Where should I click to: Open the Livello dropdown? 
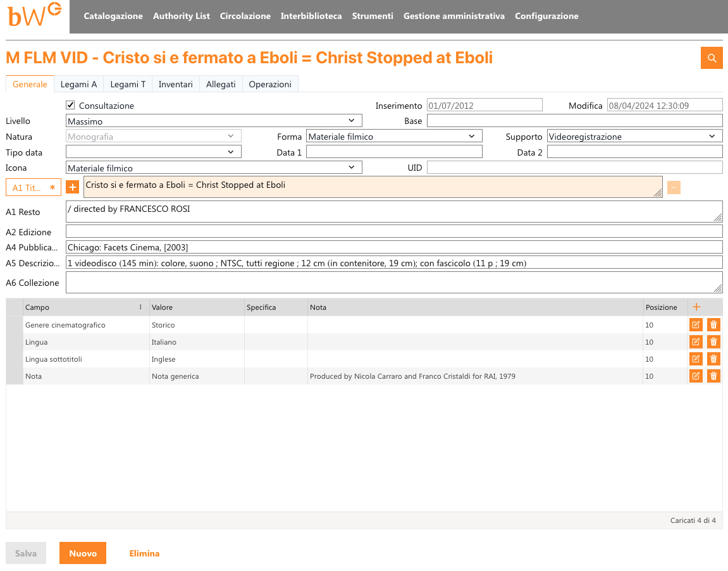point(214,121)
